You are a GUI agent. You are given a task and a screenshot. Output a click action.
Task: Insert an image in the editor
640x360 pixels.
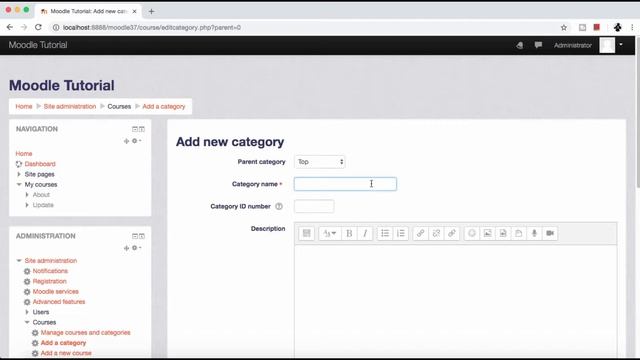pos(487,233)
